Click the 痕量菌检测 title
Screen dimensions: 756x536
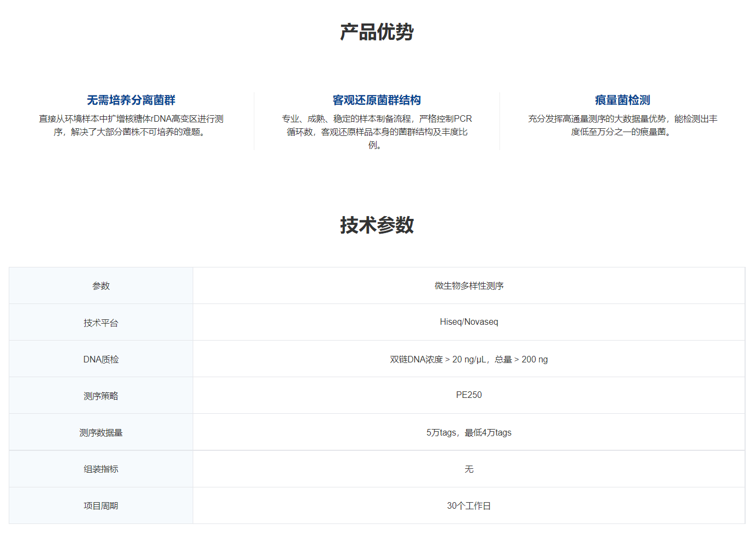tap(622, 100)
